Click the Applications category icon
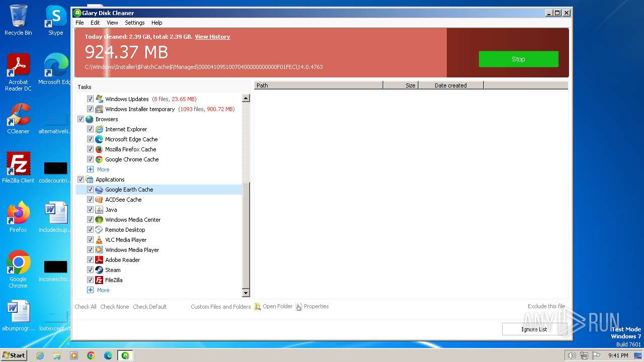 pos(90,179)
